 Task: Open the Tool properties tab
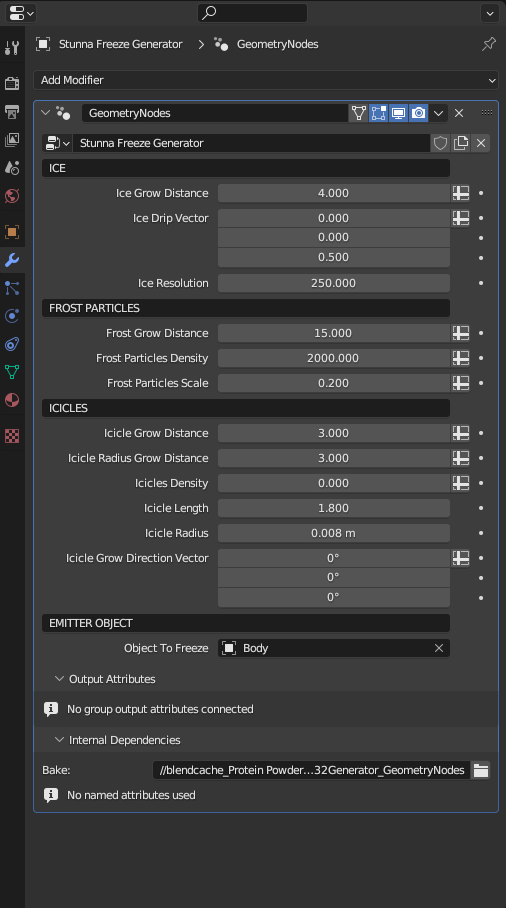[x=12, y=48]
